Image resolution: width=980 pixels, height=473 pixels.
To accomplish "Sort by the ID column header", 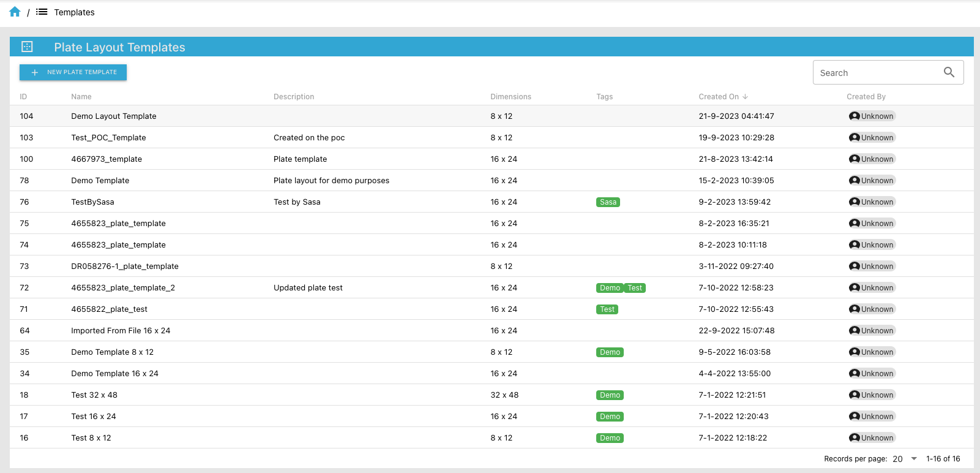I will tap(23, 97).
